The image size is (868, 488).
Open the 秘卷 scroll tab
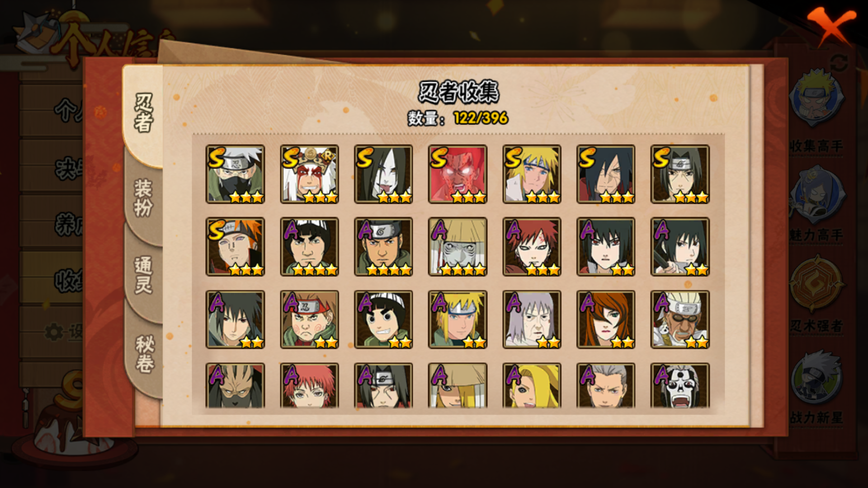[x=145, y=354]
